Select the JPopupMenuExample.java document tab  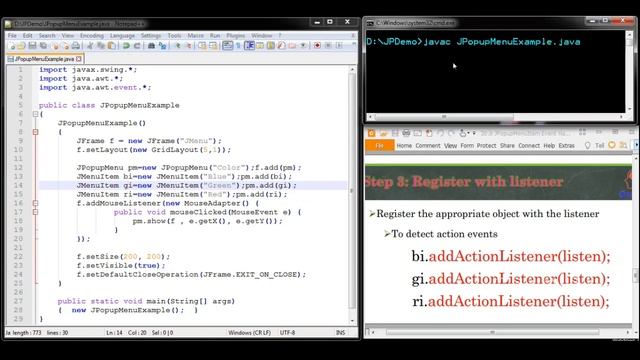click(44, 59)
